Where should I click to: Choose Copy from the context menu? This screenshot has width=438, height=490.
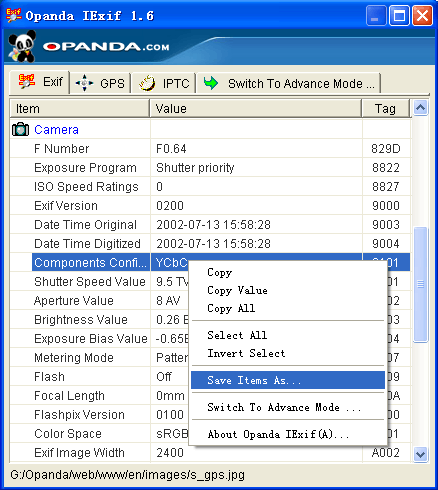pos(288,272)
